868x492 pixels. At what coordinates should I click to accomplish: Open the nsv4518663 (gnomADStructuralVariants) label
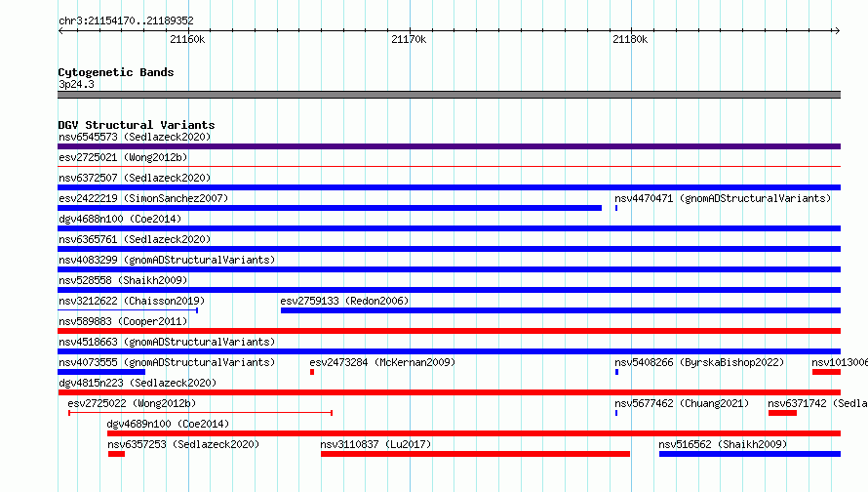[167, 342]
